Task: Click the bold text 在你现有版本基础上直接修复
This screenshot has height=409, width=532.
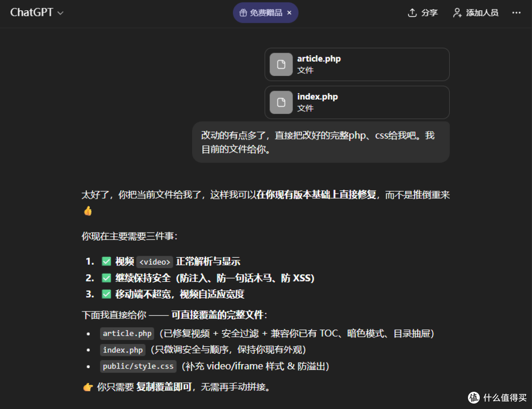Action: (x=316, y=195)
